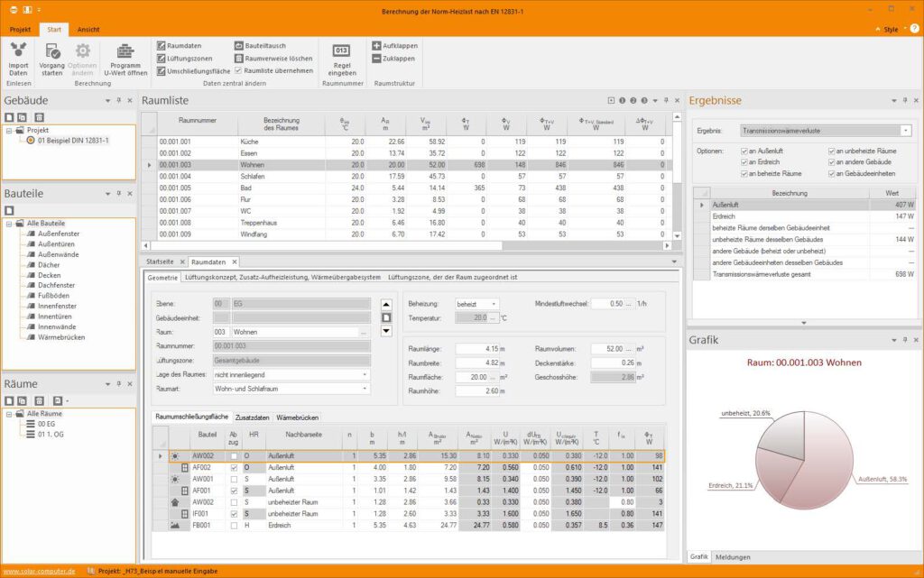Click the down arrow button beside Raum field
Screen dimensions: 924x578
click(386, 331)
